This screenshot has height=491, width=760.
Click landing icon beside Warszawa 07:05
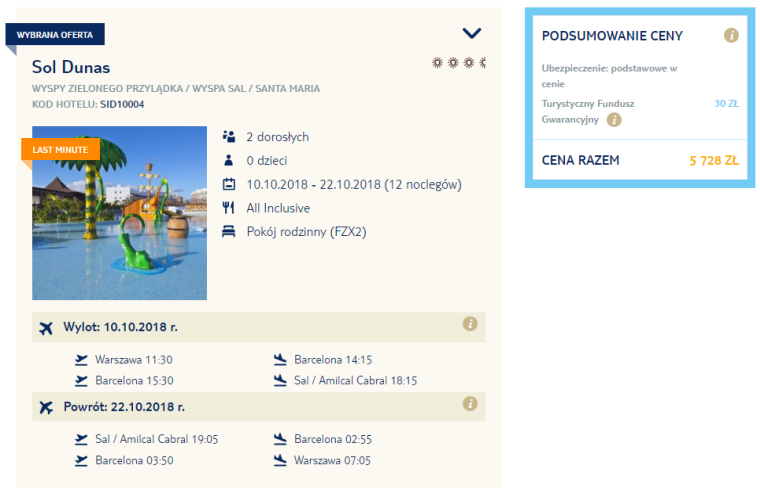point(280,460)
